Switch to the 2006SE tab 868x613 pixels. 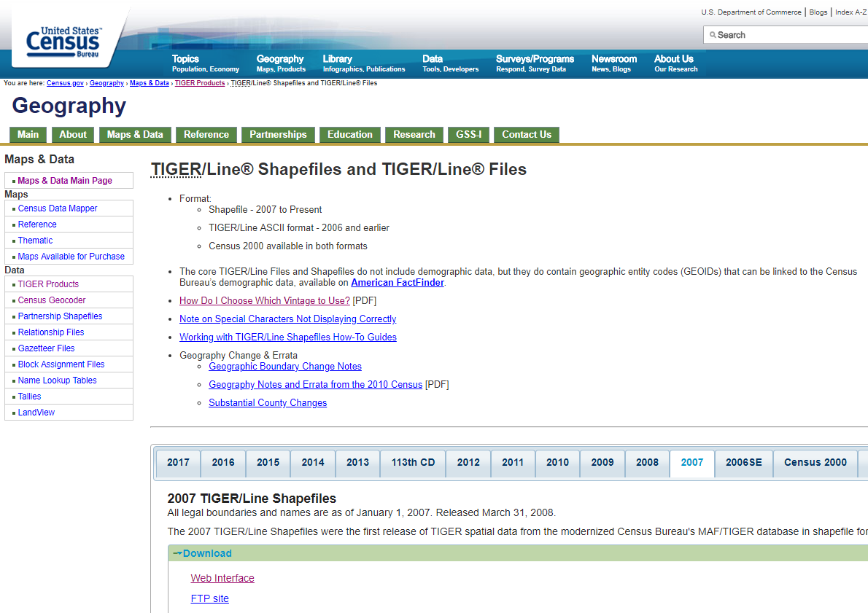[744, 463]
